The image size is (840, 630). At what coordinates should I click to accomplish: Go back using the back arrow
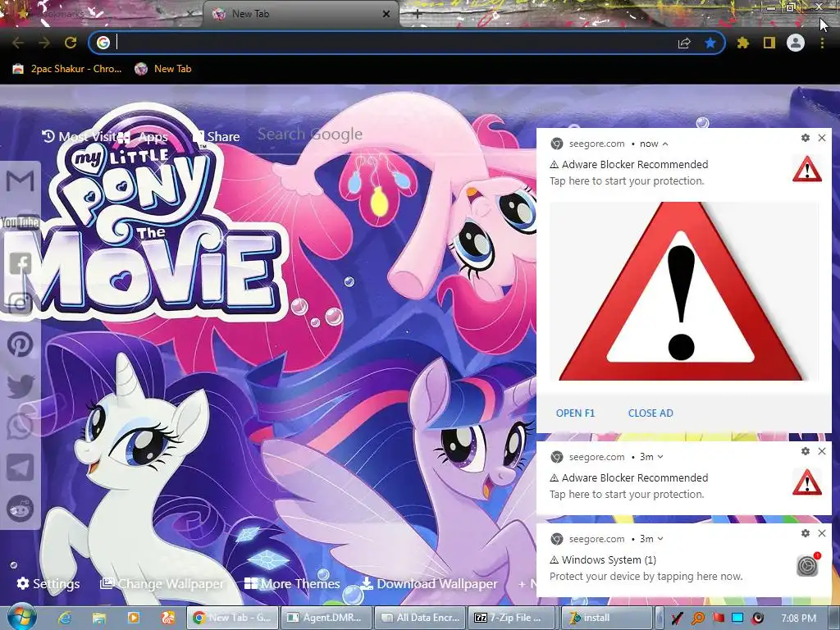click(x=18, y=43)
